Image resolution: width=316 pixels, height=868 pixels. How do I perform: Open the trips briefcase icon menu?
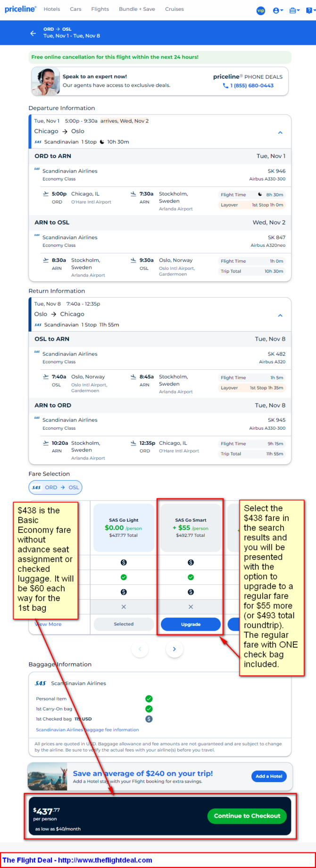click(x=294, y=10)
